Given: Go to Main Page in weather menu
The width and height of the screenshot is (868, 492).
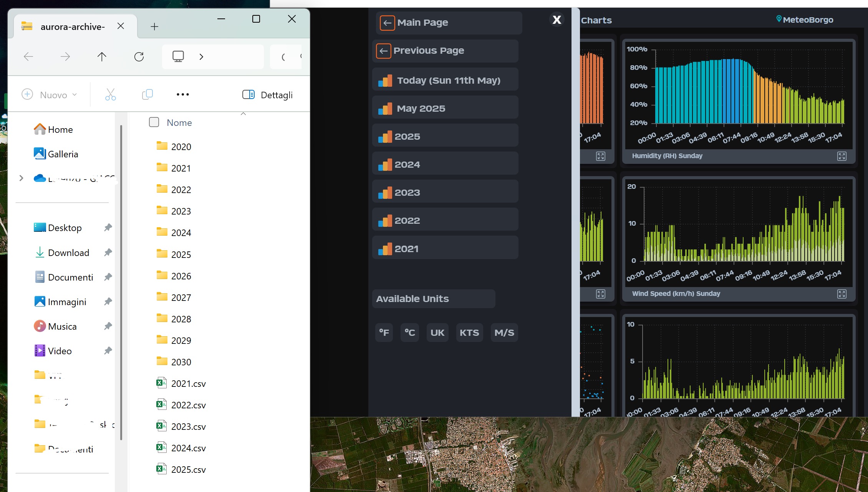Looking at the screenshot, I should click(449, 23).
